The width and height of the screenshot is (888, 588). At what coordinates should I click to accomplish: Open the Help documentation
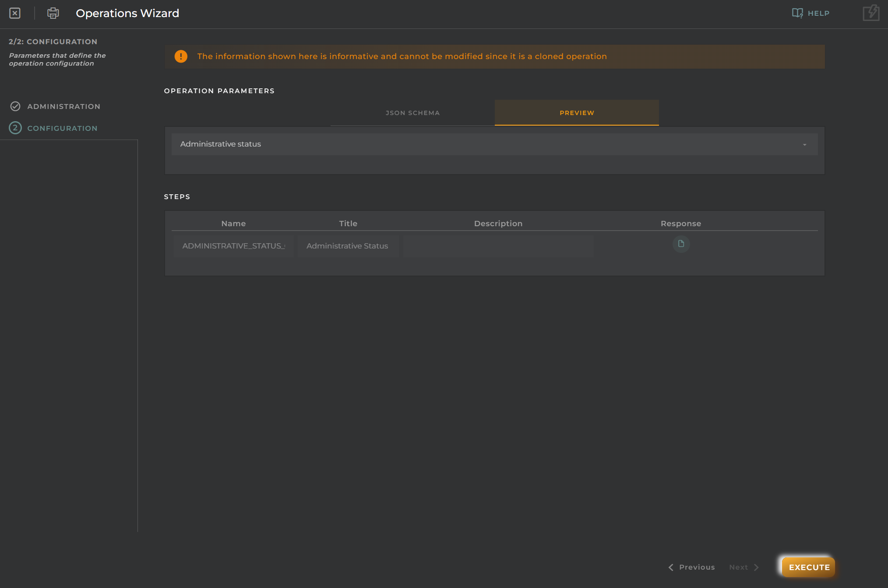810,13
